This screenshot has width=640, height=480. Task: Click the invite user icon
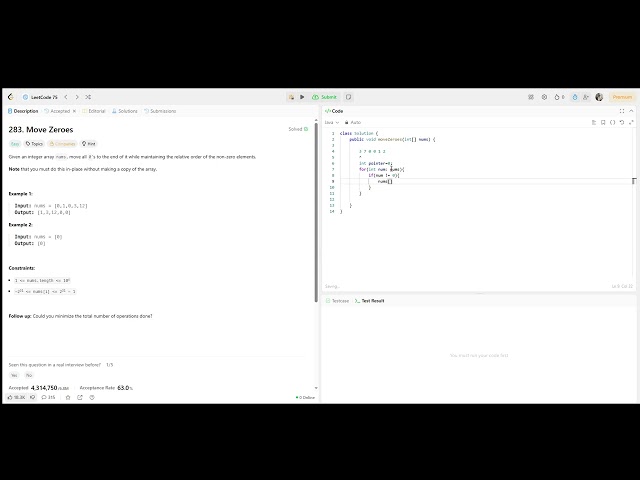pos(586,97)
